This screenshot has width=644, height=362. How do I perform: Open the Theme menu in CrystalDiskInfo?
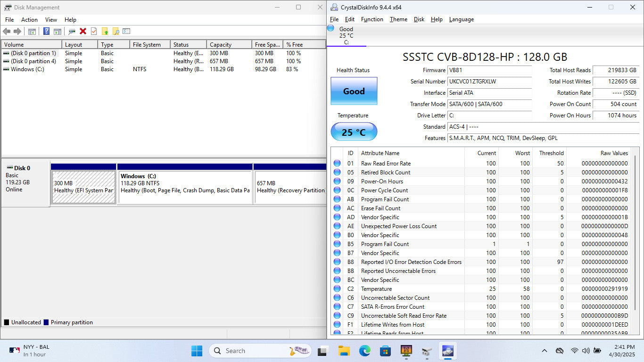coord(398,19)
